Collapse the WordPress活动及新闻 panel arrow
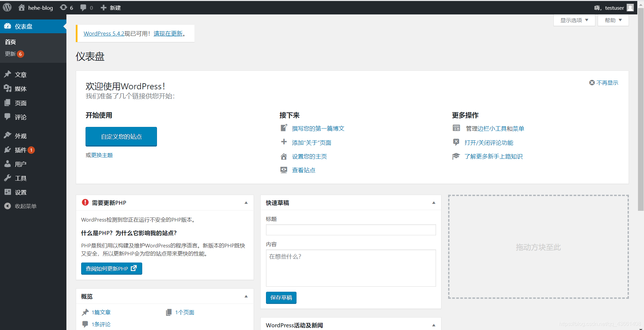The width and height of the screenshot is (644, 330). click(434, 325)
